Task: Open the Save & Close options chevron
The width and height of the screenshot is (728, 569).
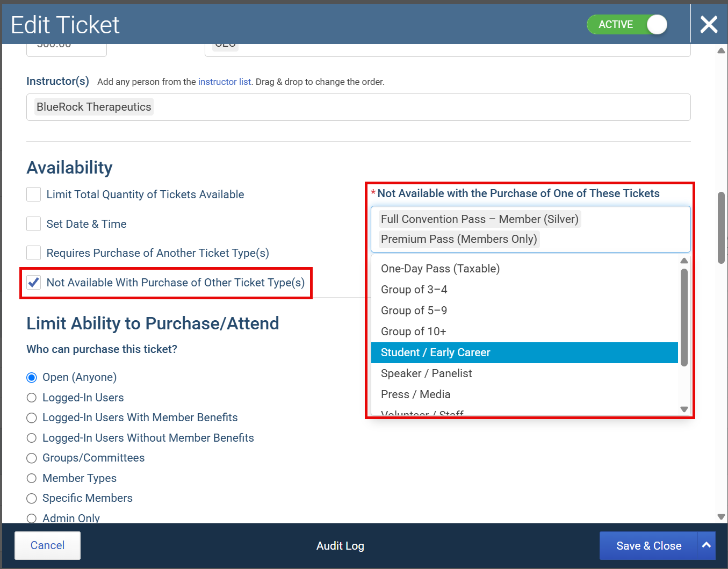Action: [x=707, y=545]
